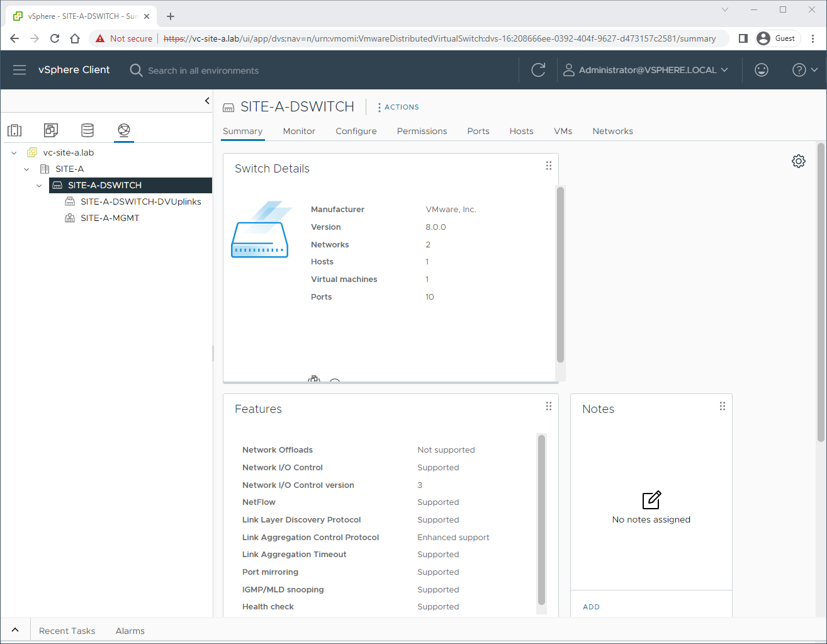Switch to Storage inventory view

click(x=87, y=130)
